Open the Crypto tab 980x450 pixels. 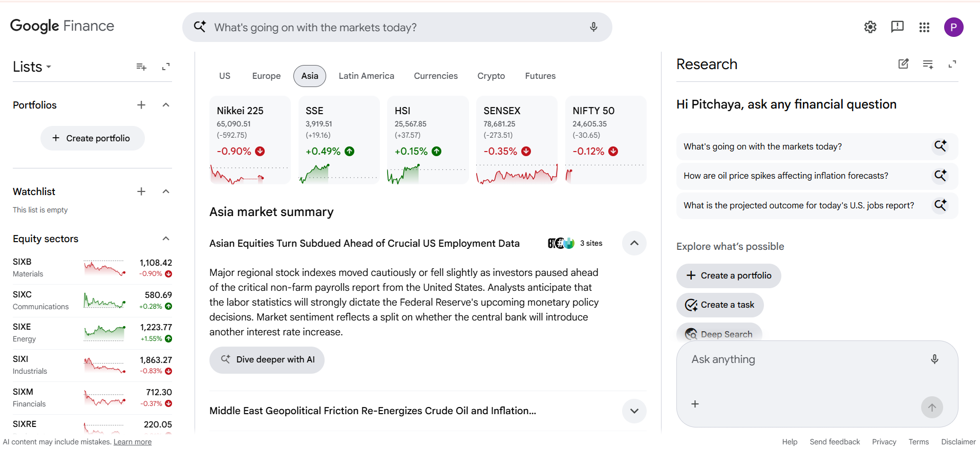(x=491, y=76)
